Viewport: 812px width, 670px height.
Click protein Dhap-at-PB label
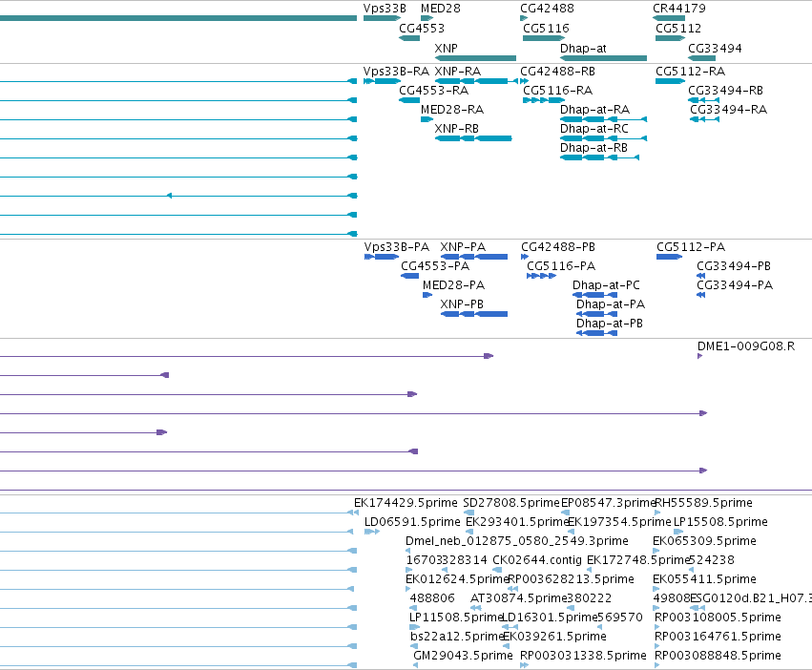click(x=610, y=324)
